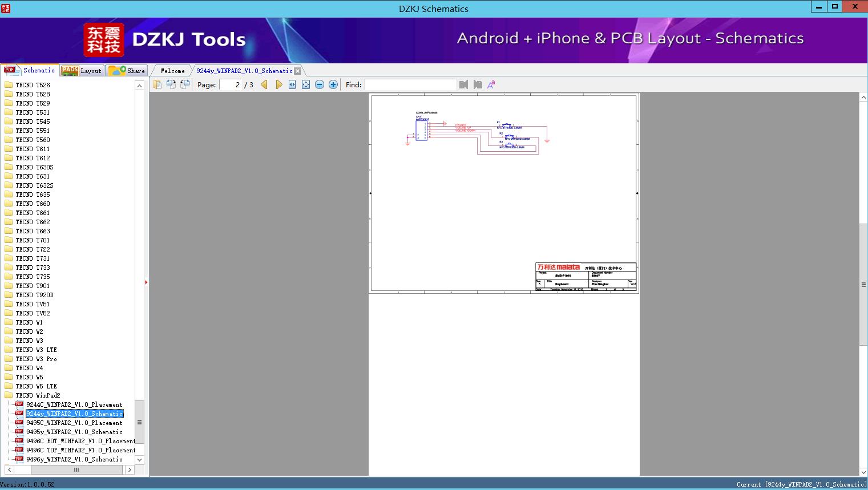Image resolution: width=868 pixels, height=490 pixels.
Task: Click tree scrollbar up arrow
Action: tap(139, 86)
